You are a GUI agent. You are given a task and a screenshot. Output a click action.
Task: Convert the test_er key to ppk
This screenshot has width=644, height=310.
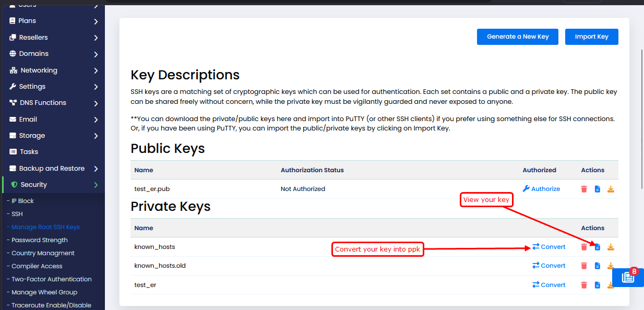click(548, 285)
